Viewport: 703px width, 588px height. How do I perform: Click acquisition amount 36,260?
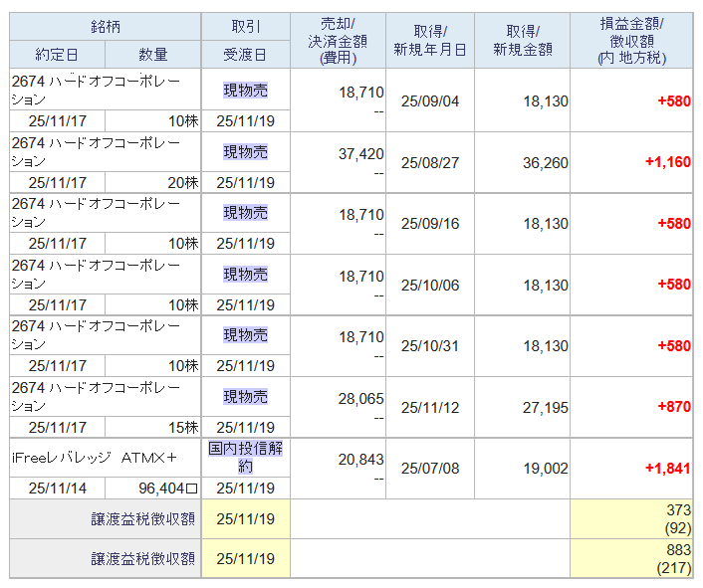point(546,162)
